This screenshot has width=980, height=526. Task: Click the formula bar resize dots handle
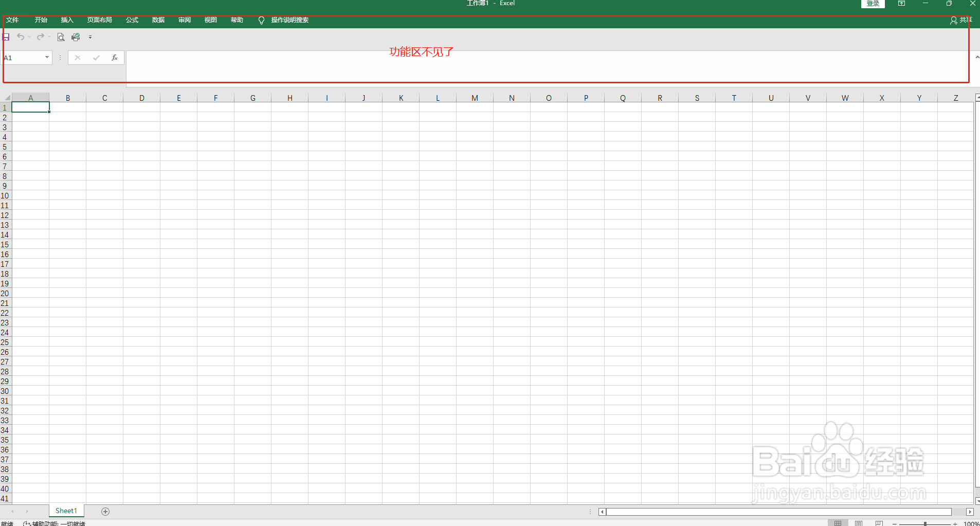click(x=60, y=58)
